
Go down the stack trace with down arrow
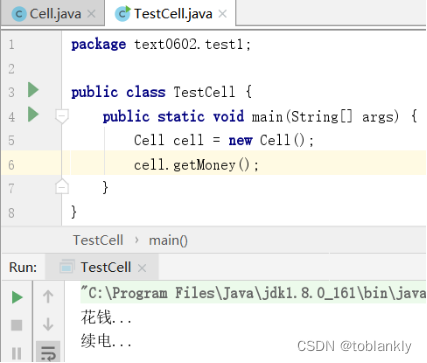(x=48, y=324)
